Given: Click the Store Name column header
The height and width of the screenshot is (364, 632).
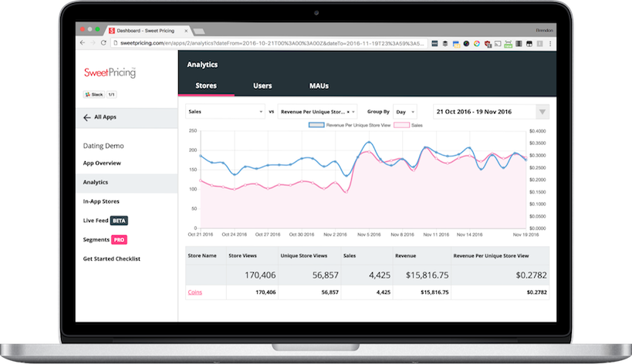Looking at the screenshot, I should (x=202, y=256).
